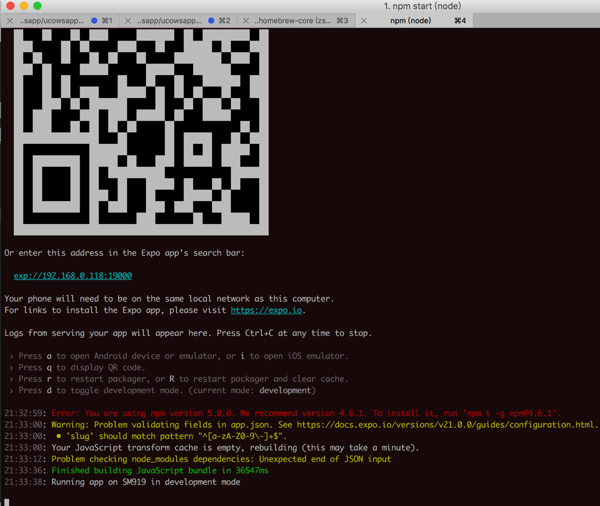Click 'Or enter this address' instruction text
600x506 pixels.
tap(124, 253)
